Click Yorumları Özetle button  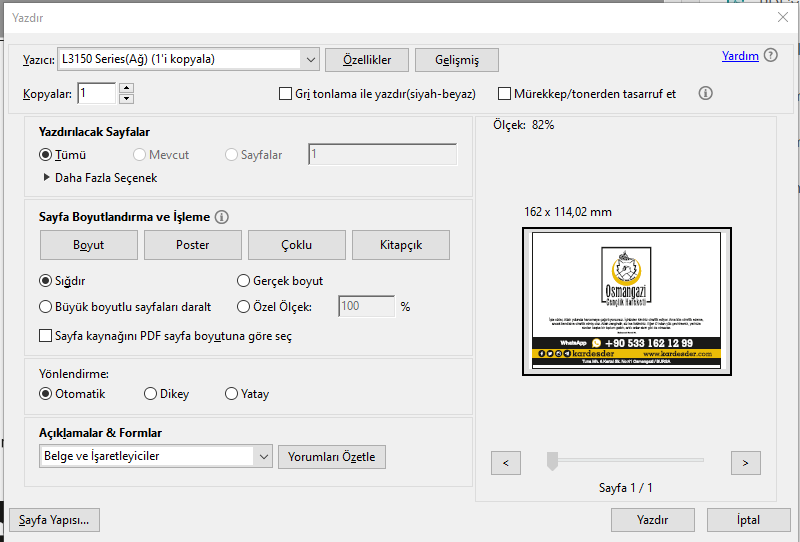[332, 457]
